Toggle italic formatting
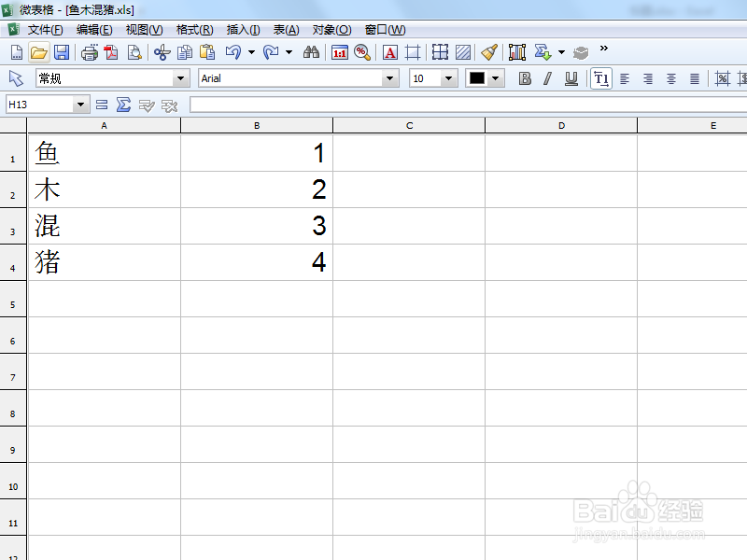The height and width of the screenshot is (560, 747). [548, 78]
